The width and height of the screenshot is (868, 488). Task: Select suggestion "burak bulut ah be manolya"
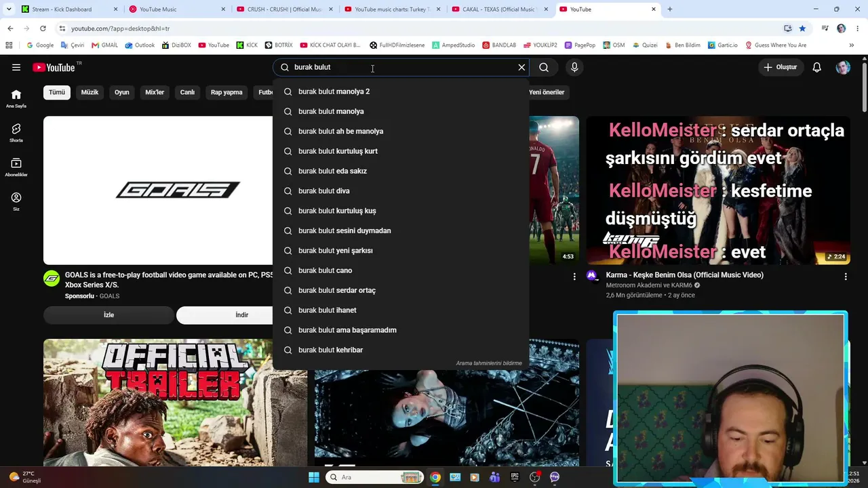point(401,131)
